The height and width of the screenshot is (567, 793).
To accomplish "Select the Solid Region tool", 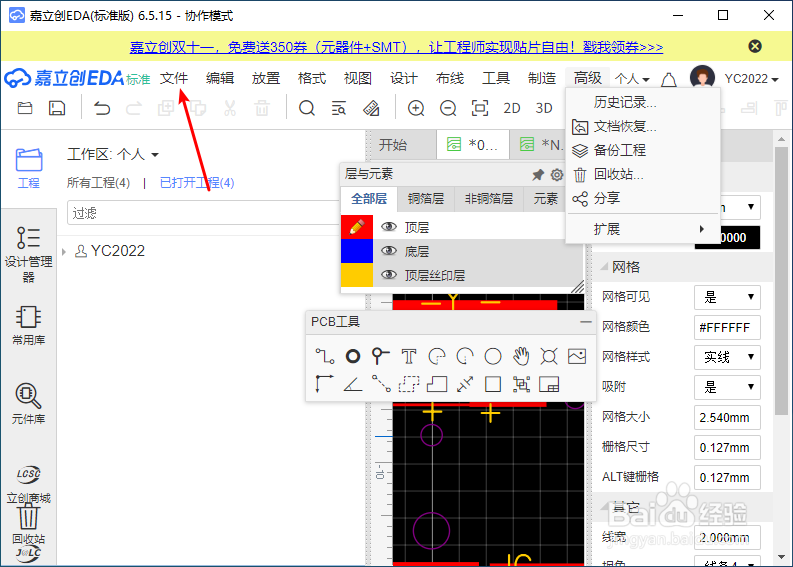I will click(x=437, y=384).
